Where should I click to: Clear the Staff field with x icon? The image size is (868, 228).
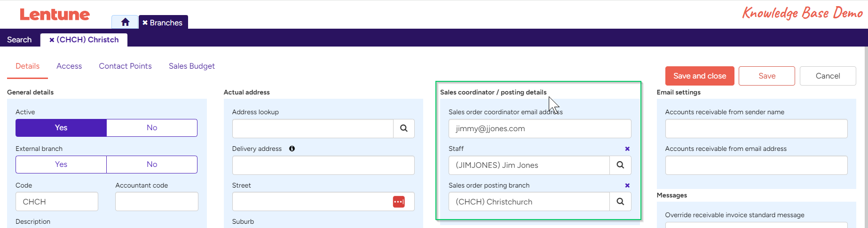tap(627, 149)
